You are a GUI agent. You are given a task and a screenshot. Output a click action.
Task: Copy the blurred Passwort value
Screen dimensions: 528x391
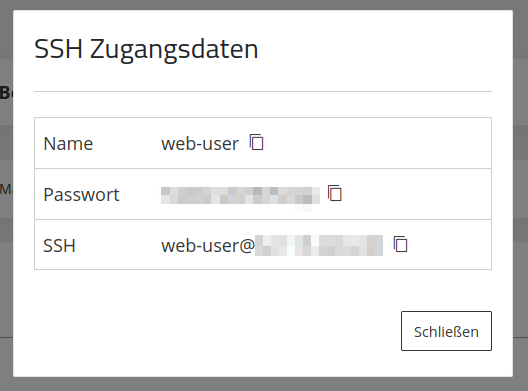click(x=335, y=193)
